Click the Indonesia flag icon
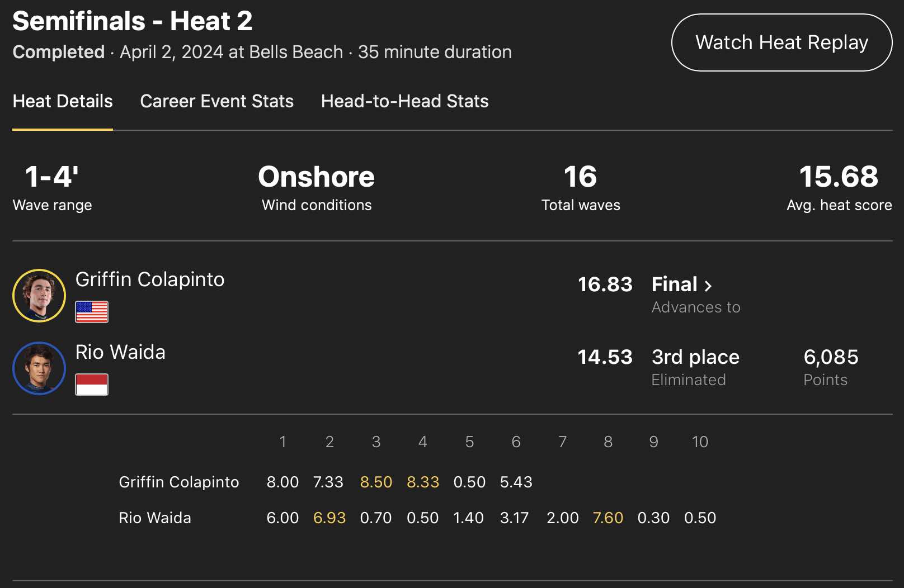The height and width of the screenshot is (588, 904). tap(92, 385)
